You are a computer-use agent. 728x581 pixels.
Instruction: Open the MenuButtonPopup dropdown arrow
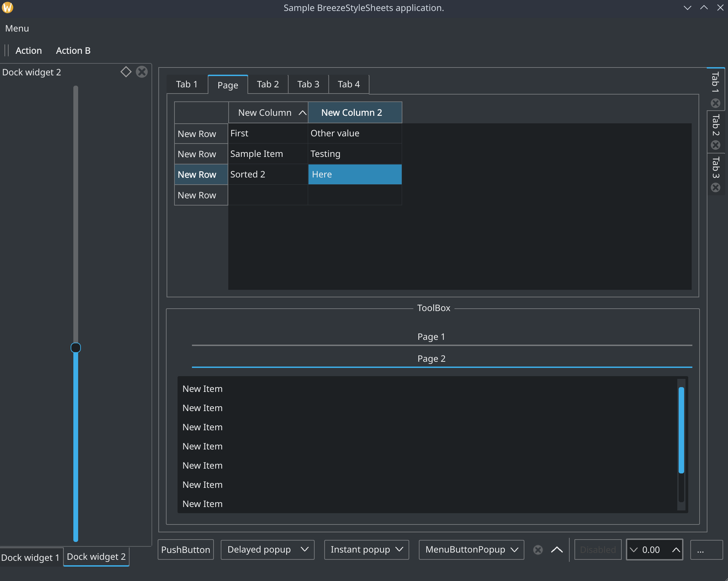tap(514, 550)
